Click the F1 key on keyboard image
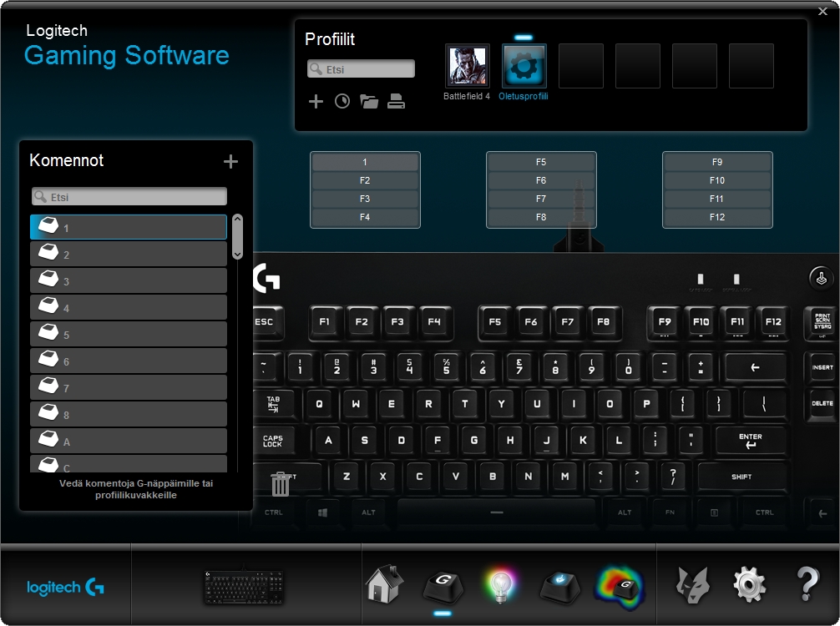 point(325,322)
